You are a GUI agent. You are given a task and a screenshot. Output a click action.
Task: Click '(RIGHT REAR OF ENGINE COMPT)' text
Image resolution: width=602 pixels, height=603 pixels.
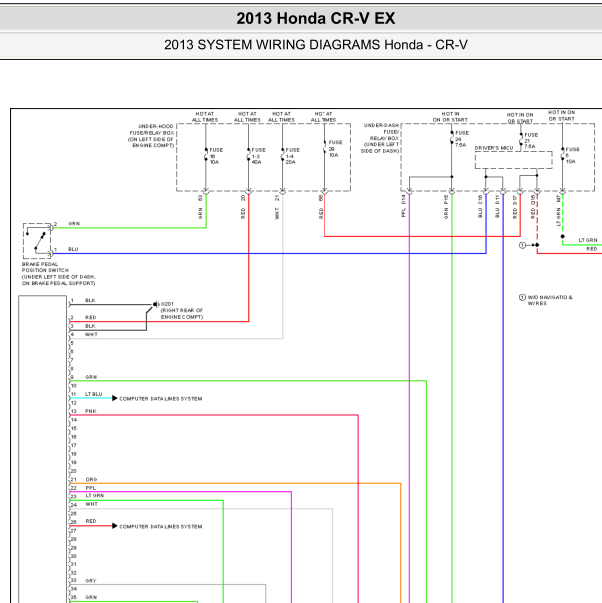pyautogui.click(x=182, y=313)
